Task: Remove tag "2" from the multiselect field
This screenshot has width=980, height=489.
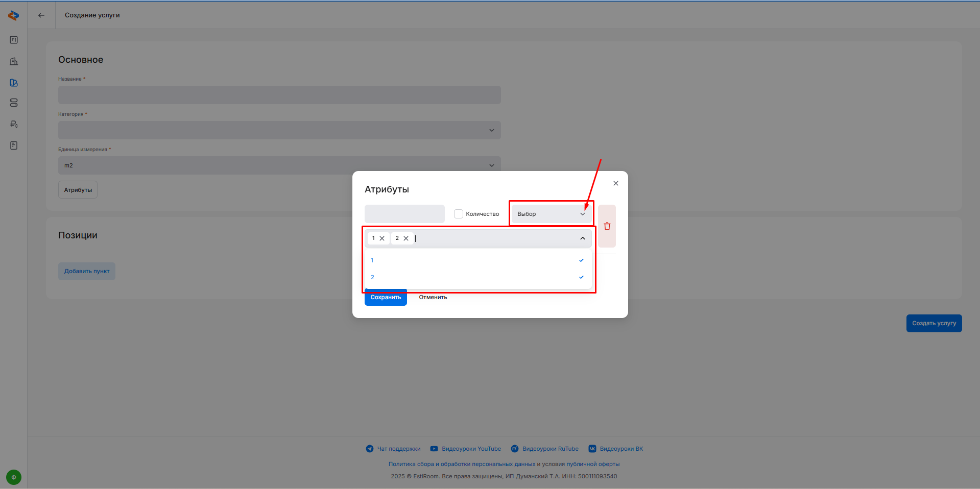Action: click(406, 238)
